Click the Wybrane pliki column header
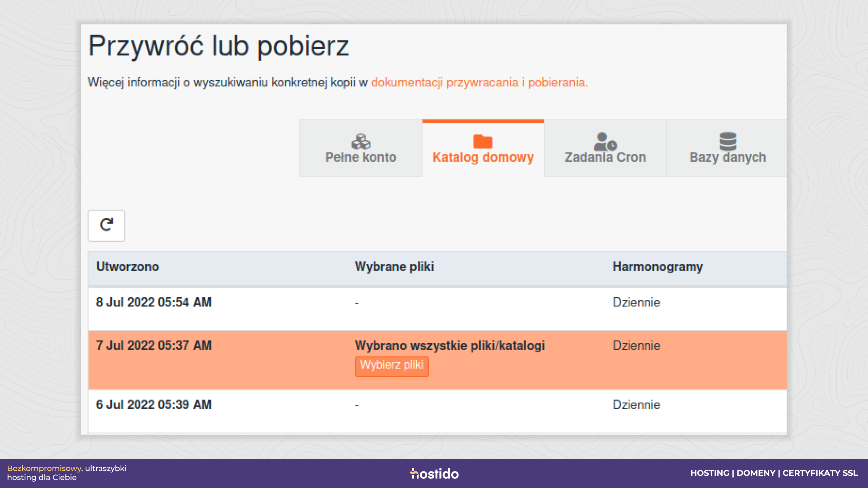The image size is (868, 488). (394, 267)
